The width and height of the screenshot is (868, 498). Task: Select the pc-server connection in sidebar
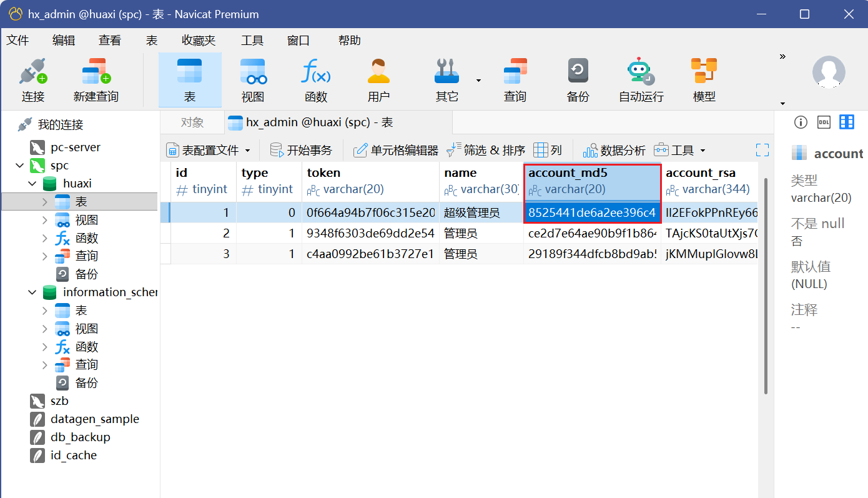pyautogui.click(x=75, y=147)
